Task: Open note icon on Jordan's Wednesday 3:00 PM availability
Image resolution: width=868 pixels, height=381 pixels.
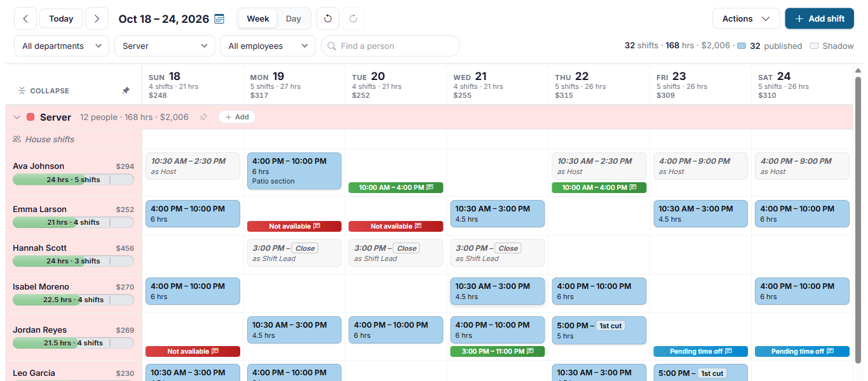Action: [x=531, y=351]
